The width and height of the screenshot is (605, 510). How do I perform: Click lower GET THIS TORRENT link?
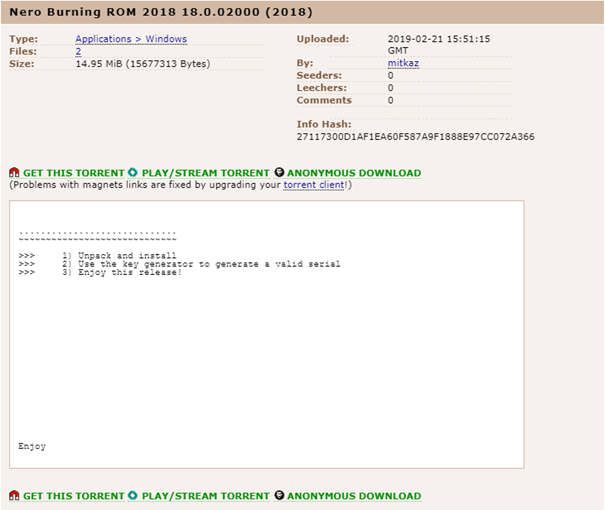tap(74, 496)
